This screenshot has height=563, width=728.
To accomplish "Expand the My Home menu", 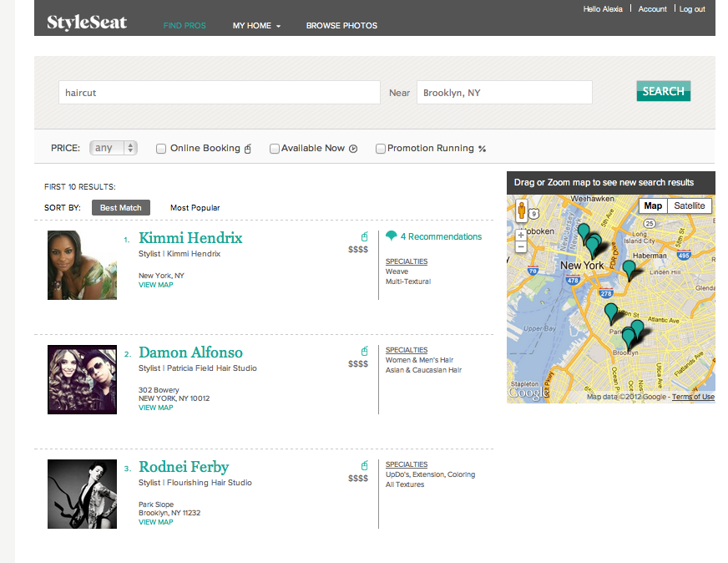I will click(256, 26).
